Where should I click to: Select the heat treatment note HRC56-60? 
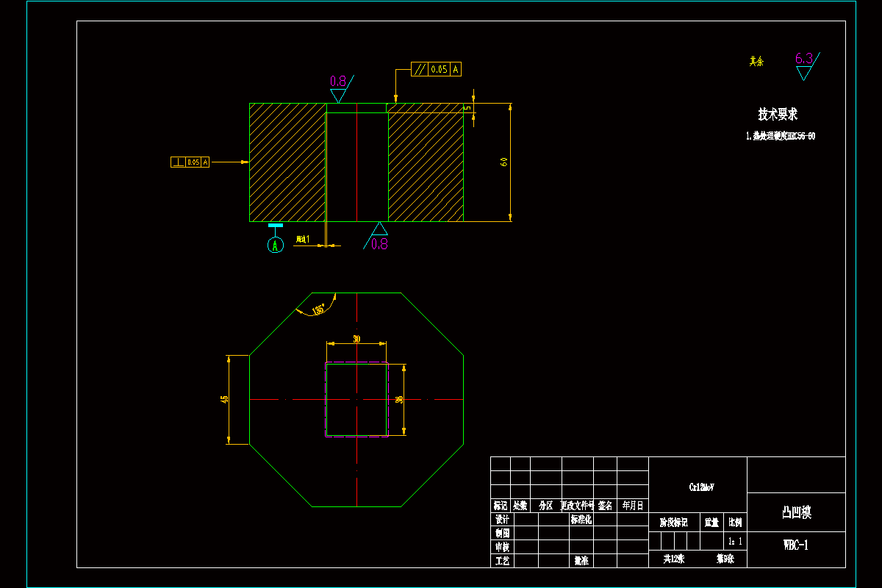pos(780,136)
